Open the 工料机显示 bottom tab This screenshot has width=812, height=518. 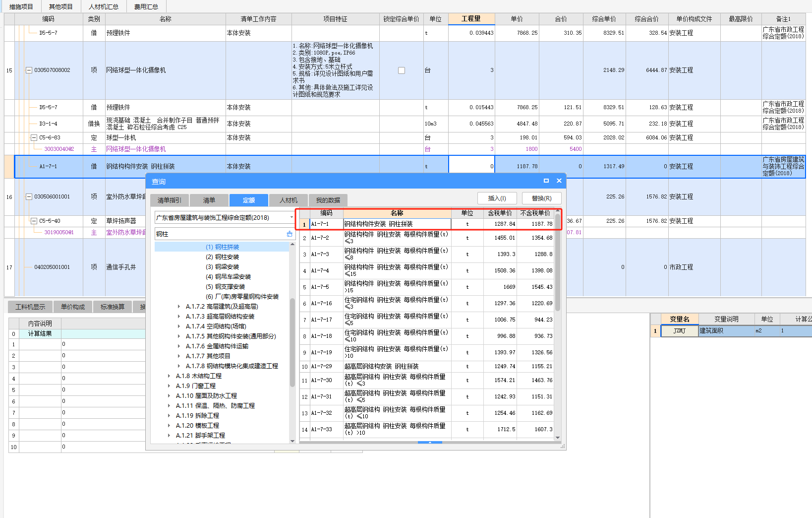point(30,307)
